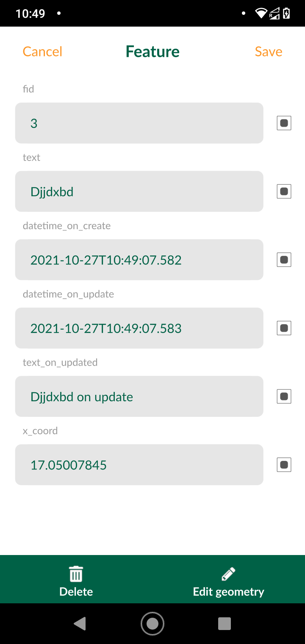
Task: Toggle the checkbox beside text_on_updated field
Action: pos(284,397)
